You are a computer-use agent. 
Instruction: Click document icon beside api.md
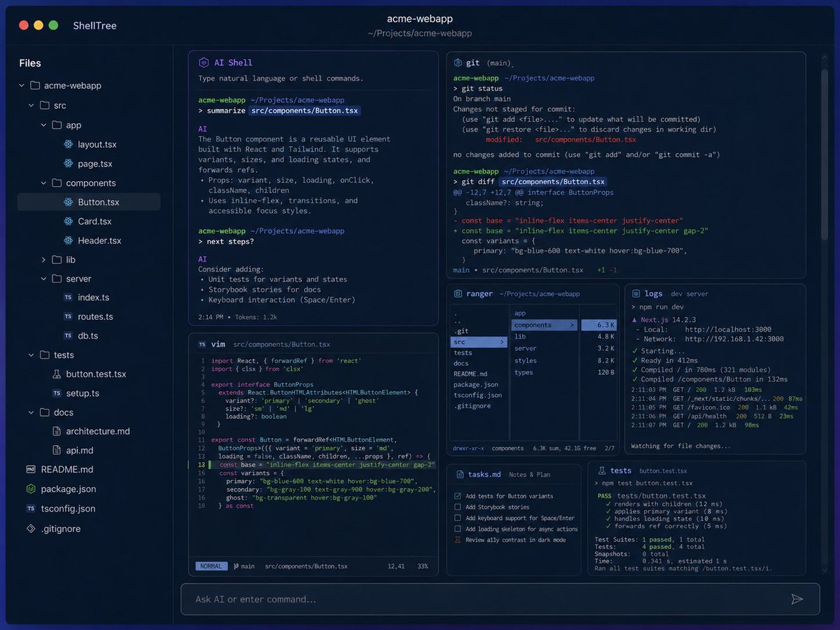click(57, 450)
